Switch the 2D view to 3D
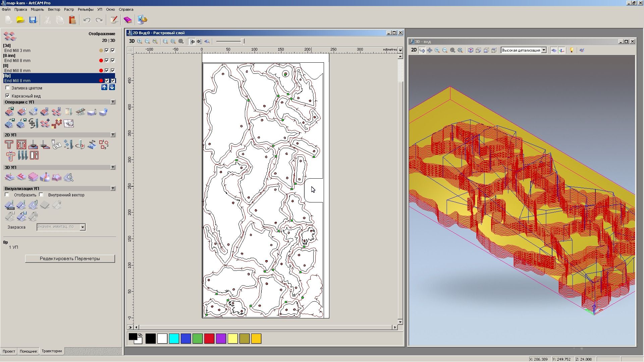 (x=132, y=41)
